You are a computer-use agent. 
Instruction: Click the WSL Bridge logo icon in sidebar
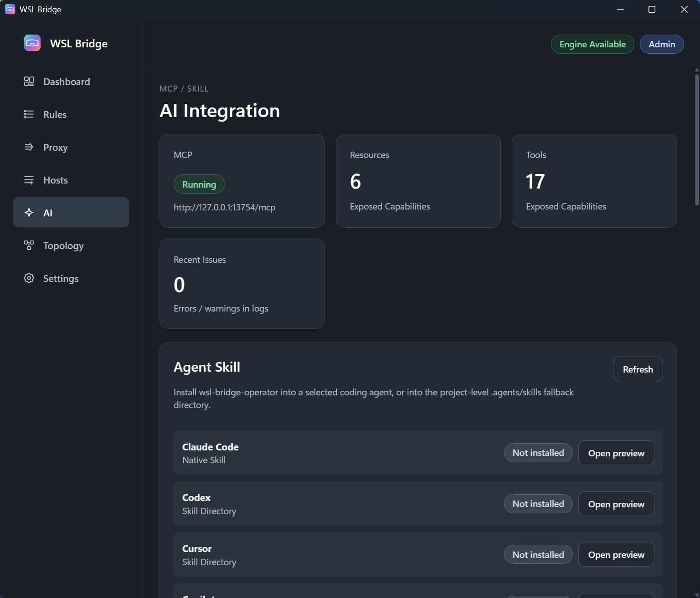32,43
